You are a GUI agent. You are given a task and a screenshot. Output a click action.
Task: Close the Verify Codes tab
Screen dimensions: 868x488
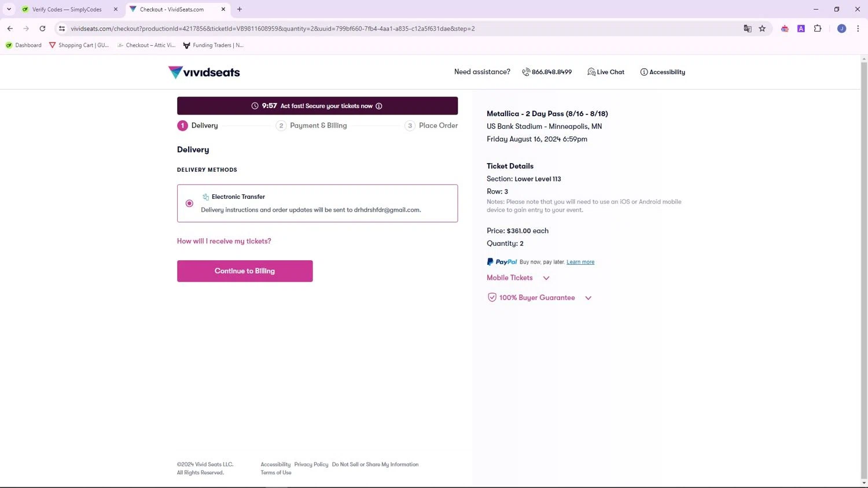[x=116, y=9]
